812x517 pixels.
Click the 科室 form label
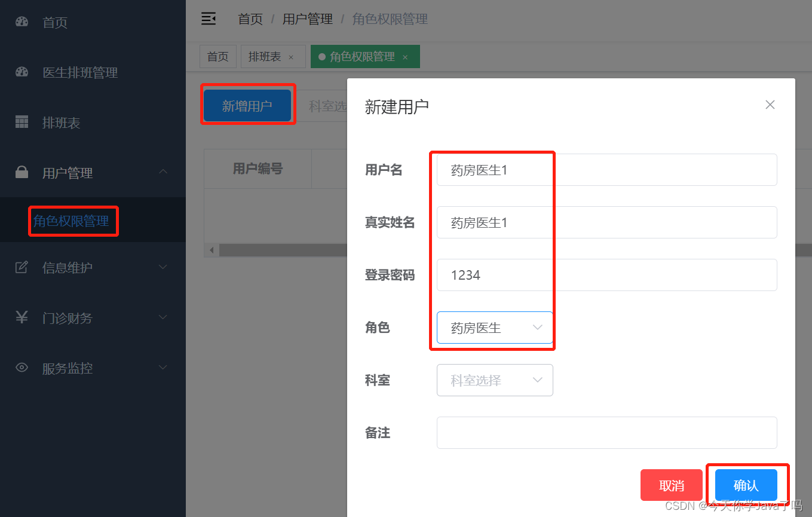378,380
